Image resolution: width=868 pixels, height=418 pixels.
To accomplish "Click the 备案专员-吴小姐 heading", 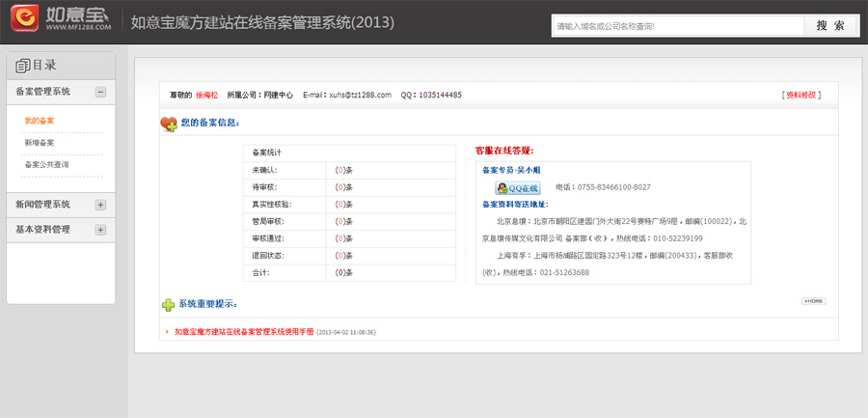I will pyautogui.click(x=511, y=170).
